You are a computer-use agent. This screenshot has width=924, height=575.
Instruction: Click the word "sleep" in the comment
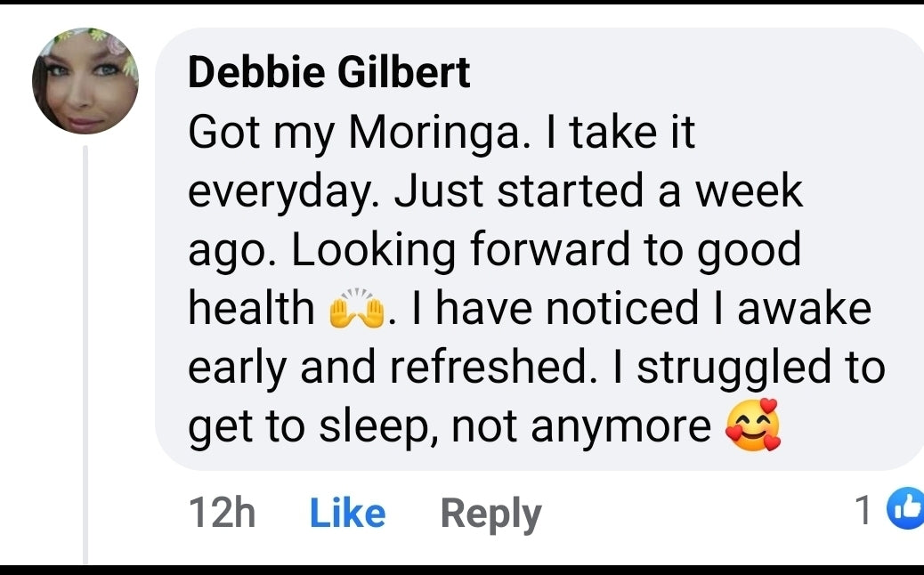click(377, 426)
